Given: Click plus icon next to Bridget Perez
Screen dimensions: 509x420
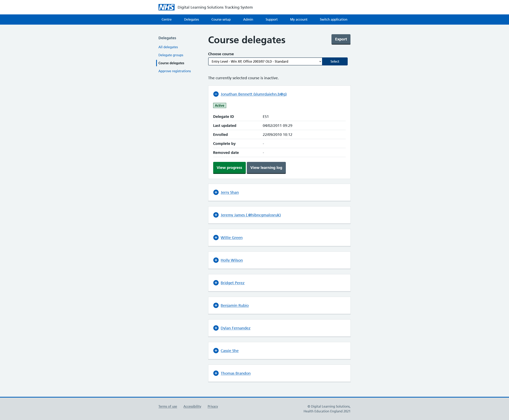Looking at the screenshot, I should click(x=216, y=283).
